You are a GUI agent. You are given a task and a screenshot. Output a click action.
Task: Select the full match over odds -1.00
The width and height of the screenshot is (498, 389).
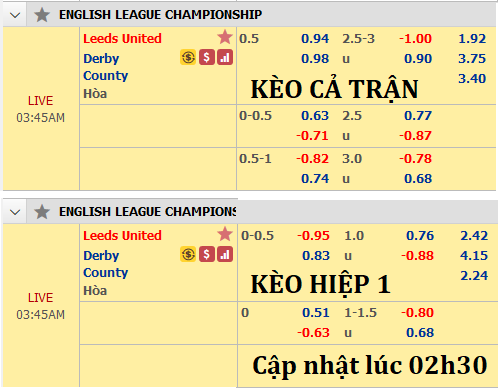coord(415,39)
